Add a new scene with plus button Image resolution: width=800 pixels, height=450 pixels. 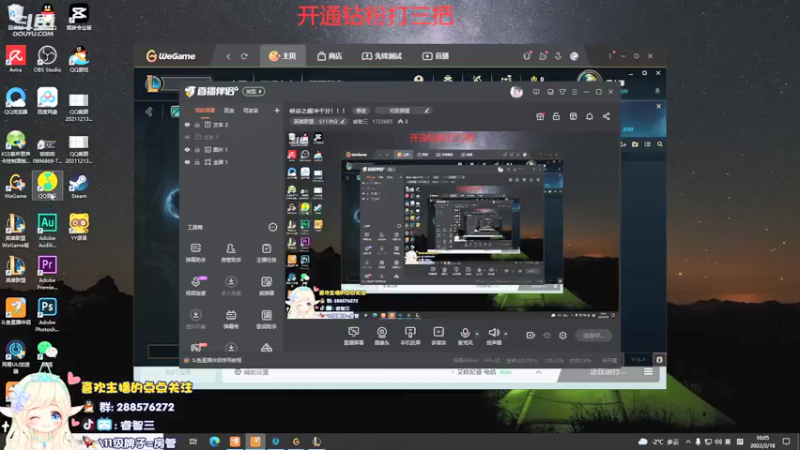point(277,110)
